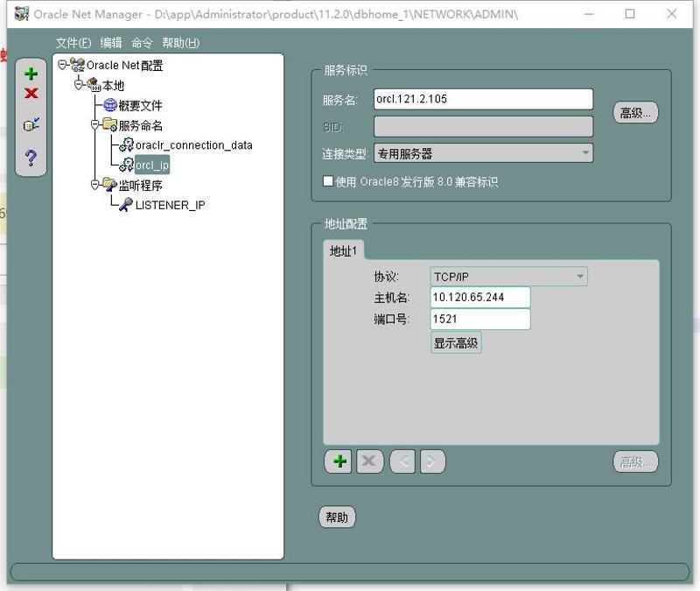Maximize the Oracle Net Manager window
The image size is (700, 591).
point(630,14)
